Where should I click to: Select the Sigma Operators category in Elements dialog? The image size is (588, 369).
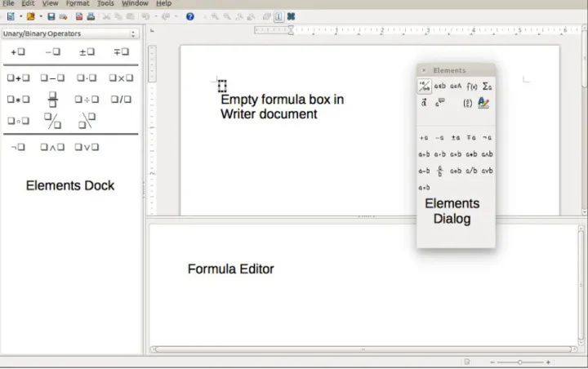click(487, 87)
